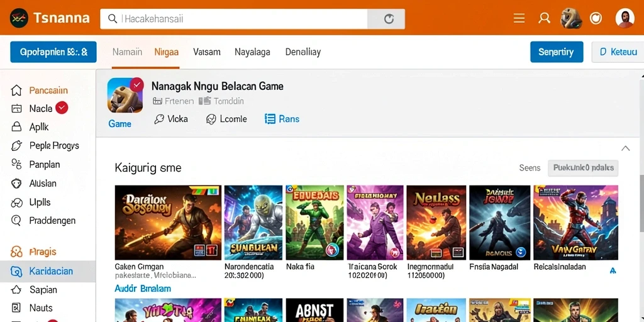The width and height of the screenshot is (644, 322).
Task: Click the hamburger menu icon in header
Action: (x=519, y=18)
